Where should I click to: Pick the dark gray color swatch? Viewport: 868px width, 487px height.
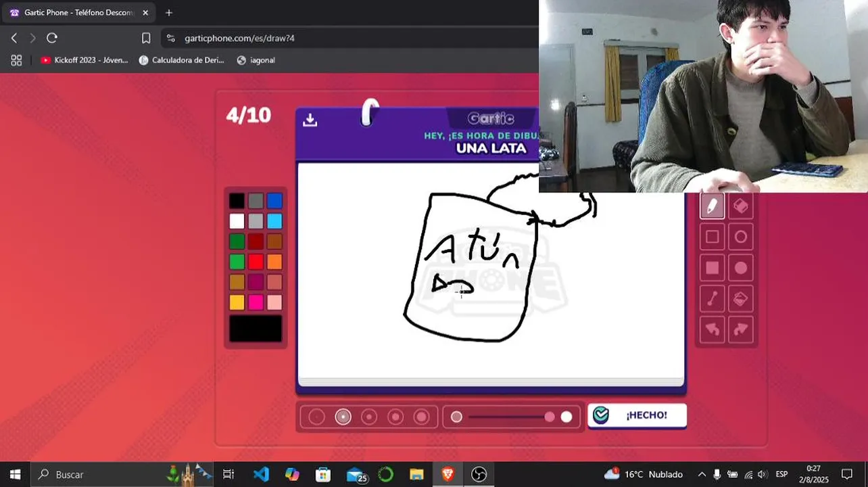(256, 201)
